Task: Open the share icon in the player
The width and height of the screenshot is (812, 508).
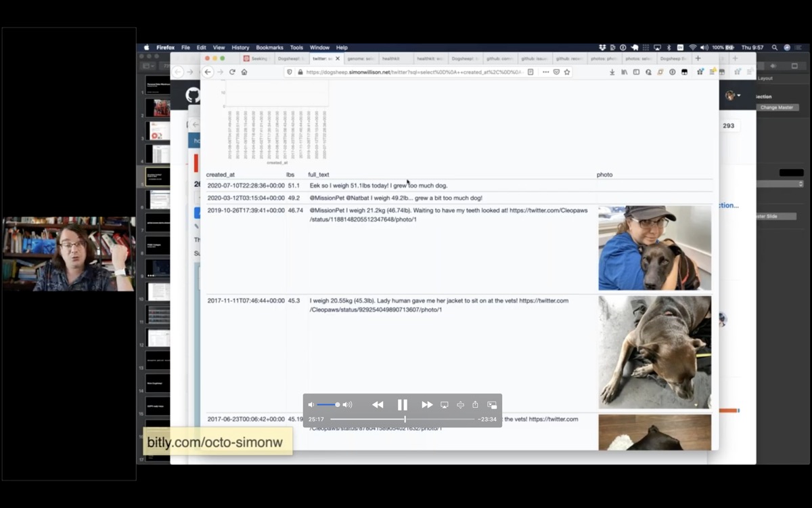Action: coord(476,404)
